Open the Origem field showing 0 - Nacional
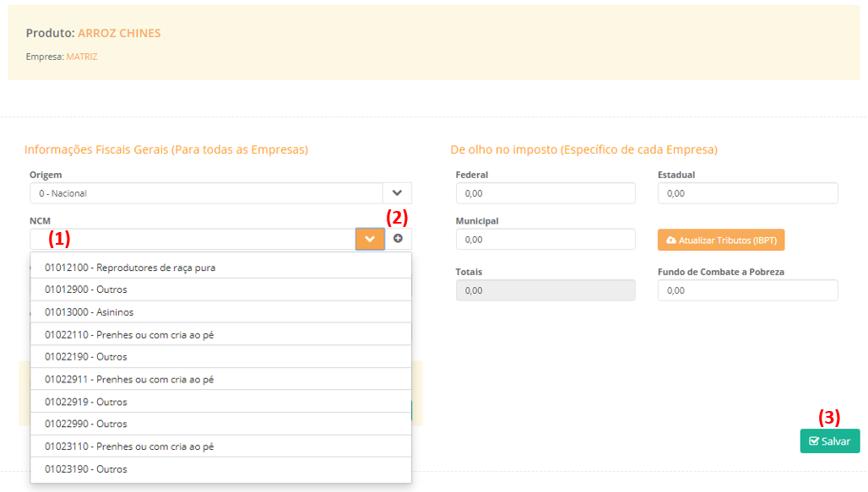868x492 pixels. 206,193
